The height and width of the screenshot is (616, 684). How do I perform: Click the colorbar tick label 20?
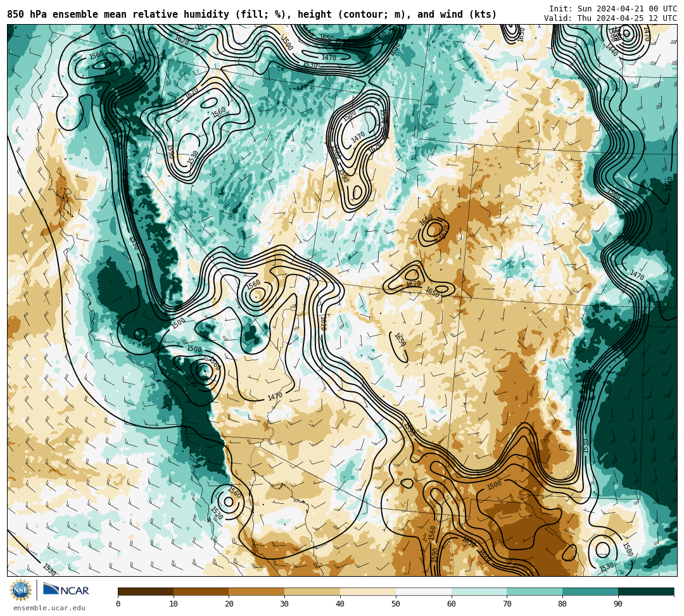[229, 604]
